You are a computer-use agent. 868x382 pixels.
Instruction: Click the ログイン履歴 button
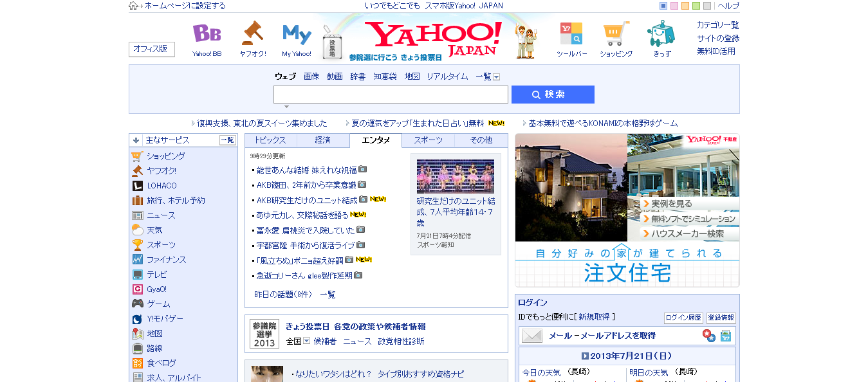pyautogui.click(x=683, y=318)
